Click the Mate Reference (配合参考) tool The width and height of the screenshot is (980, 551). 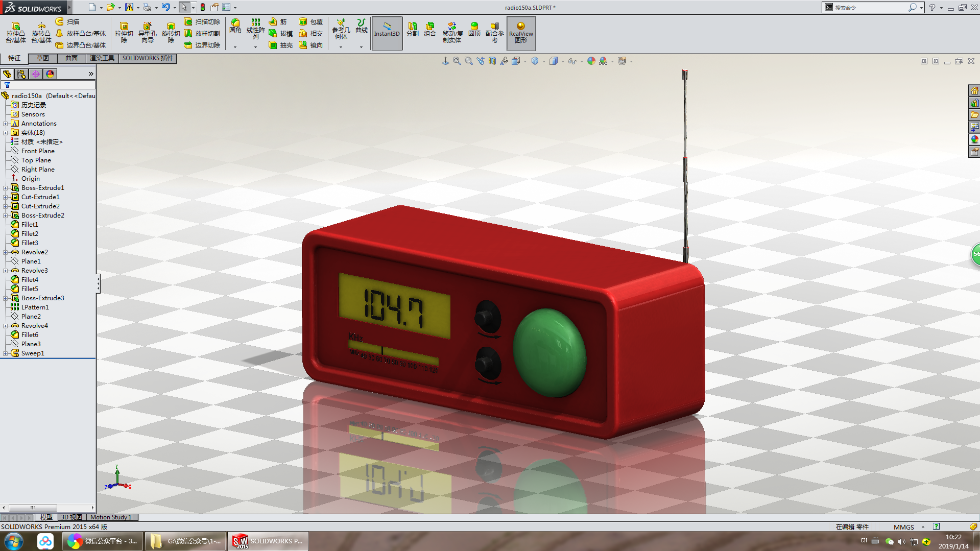494,32
